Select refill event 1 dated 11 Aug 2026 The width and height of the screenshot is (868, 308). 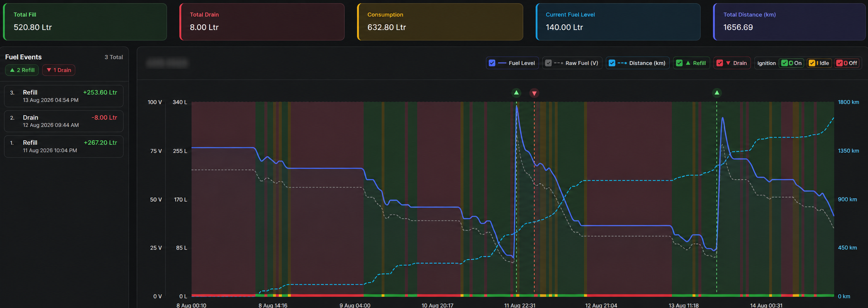64,146
